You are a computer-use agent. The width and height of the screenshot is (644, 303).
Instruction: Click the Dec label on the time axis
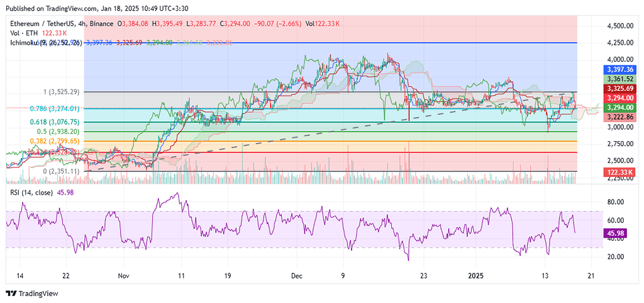[x=296, y=276]
